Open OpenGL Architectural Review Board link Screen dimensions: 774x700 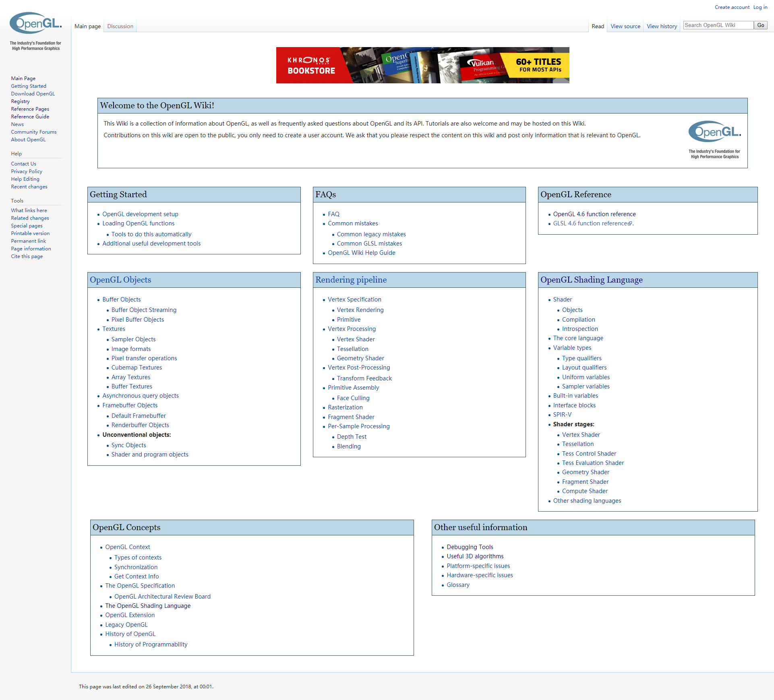coord(162,597)
